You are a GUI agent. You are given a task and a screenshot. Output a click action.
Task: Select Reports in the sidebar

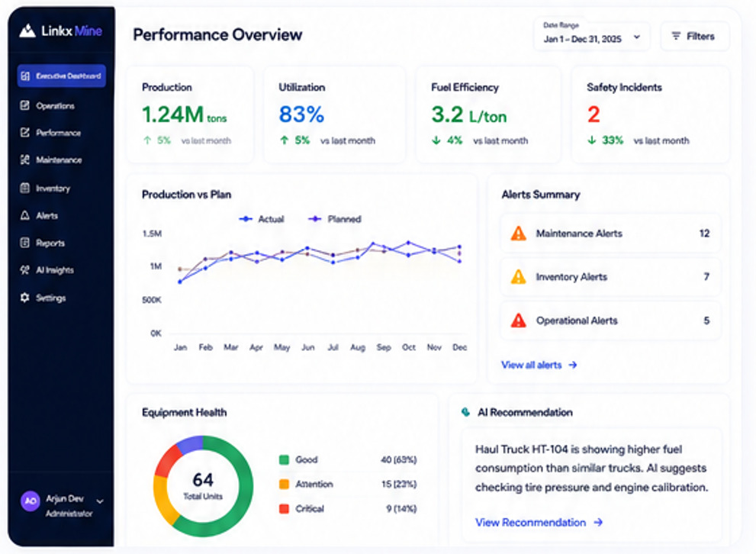[50, 243]
